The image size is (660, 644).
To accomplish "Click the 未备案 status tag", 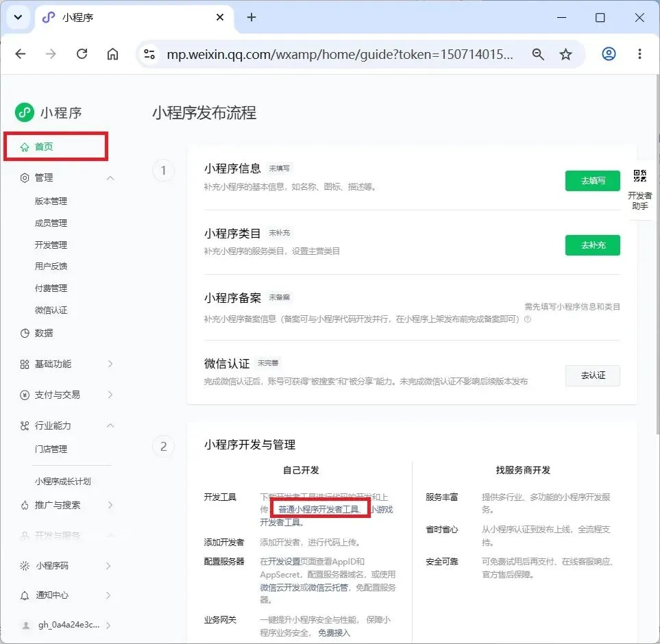I will click(x=280, y=297).
